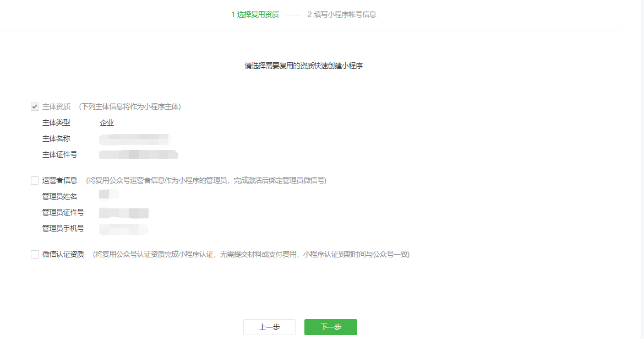
Task: Click the blurred 管理员姓名 value
Action: click(x=108, y=194)
